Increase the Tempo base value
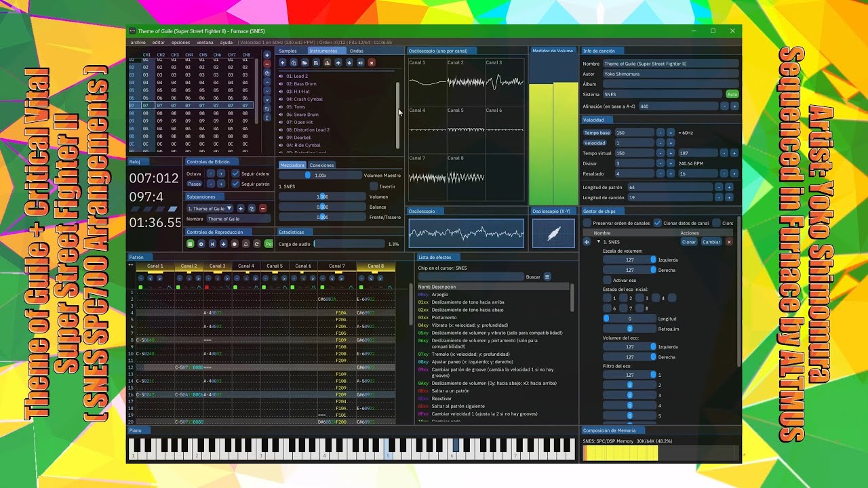868x488 pixels. pyautogui.click(x=671, y=133)
